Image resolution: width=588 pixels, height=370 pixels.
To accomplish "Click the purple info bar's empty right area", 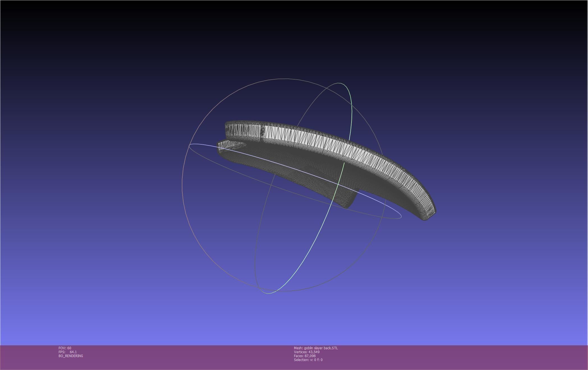I will (x=477, y=357).
